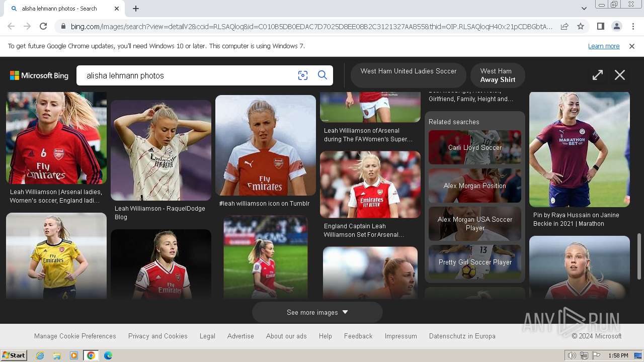The height and width of the screenshot is (362, 644).
Task: Click the Bing visual search camera icon
Action: coord(303,75)
